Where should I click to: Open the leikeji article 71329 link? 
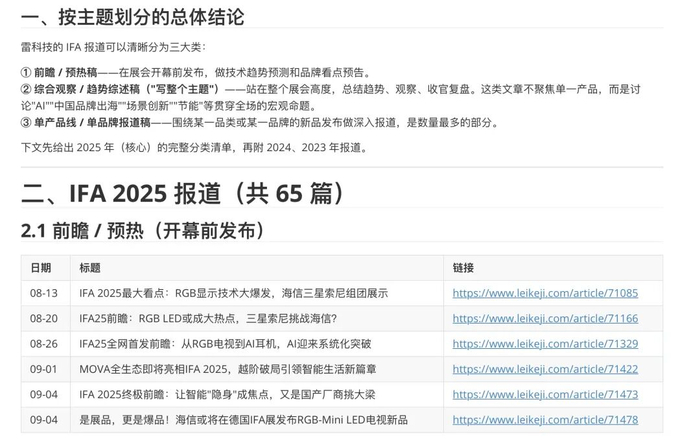click(545, 344)
